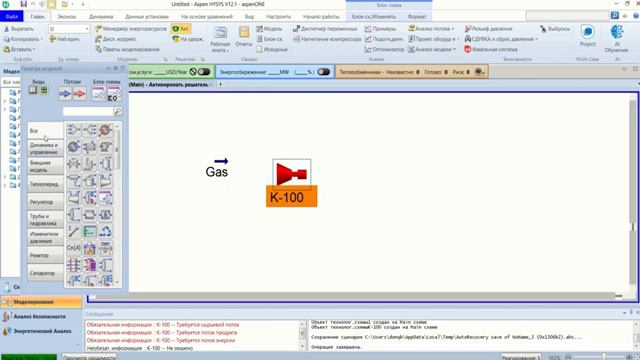Click the Оптимизатор tool in the ribbon
The height and width of the screenshot is (360, 640).
(x=384, y=49)
